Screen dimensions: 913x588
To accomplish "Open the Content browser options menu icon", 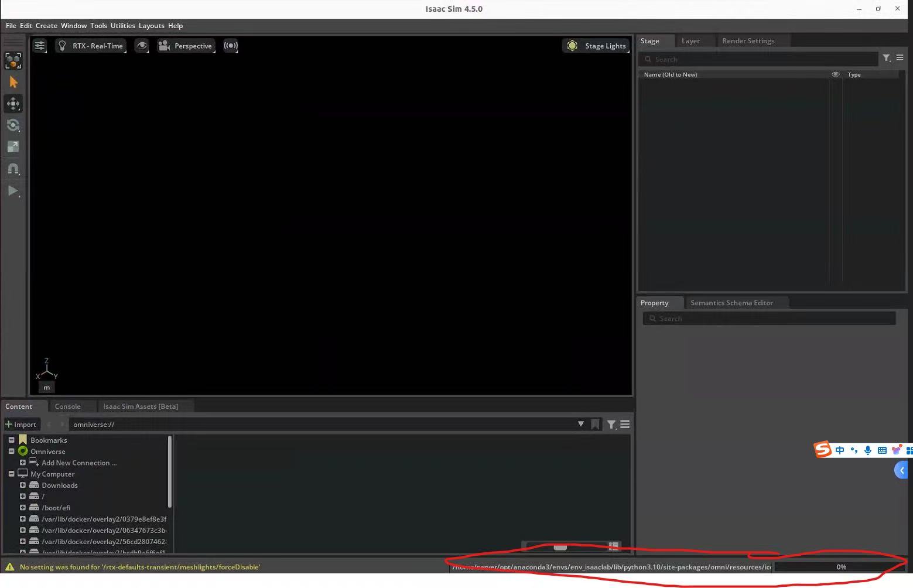I will [625, 424].
